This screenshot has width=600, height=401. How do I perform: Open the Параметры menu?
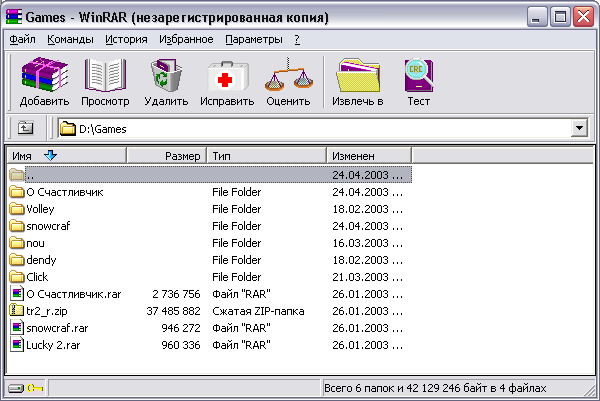(x=254, y=39)
